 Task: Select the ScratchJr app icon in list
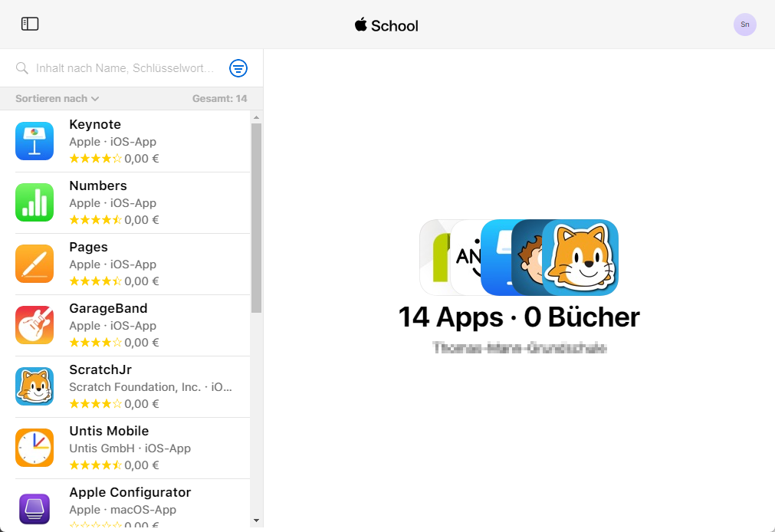pyautogui.click(x=34, y=386)
